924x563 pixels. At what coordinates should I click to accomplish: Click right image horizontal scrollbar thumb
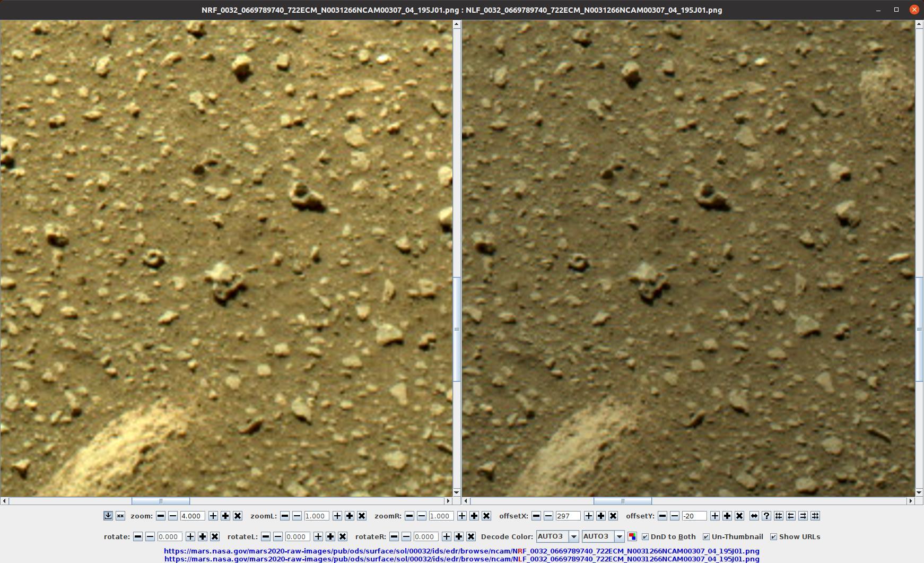tap(623, 501)
